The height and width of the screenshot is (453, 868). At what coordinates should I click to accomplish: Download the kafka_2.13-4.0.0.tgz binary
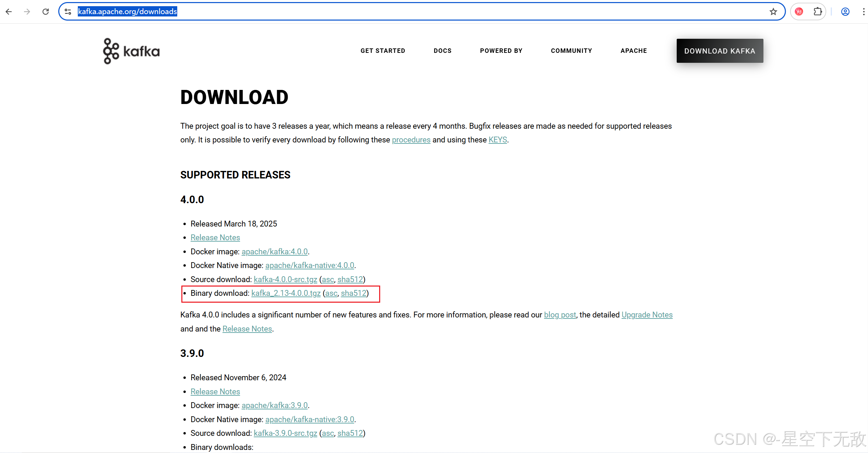(286, 293)
